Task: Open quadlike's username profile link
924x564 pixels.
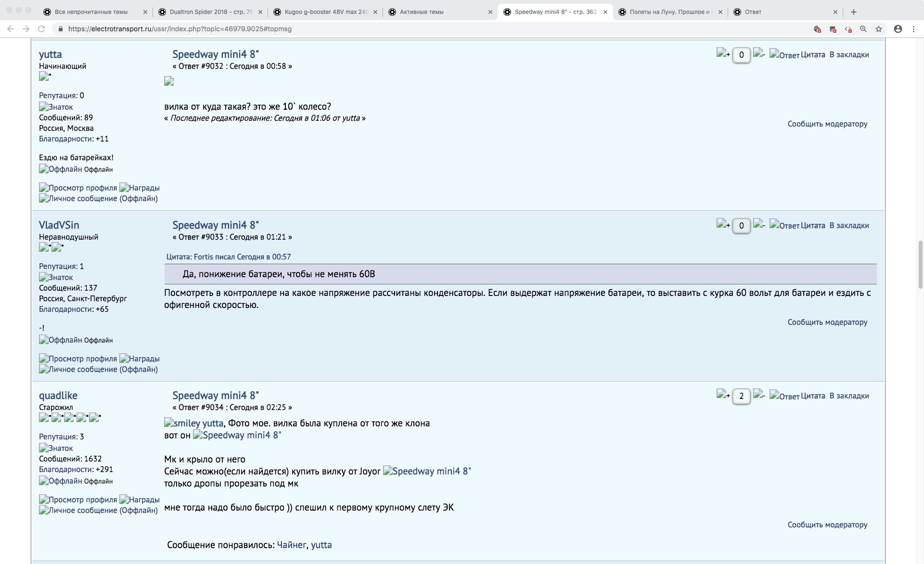Action: tap(58, 396)
